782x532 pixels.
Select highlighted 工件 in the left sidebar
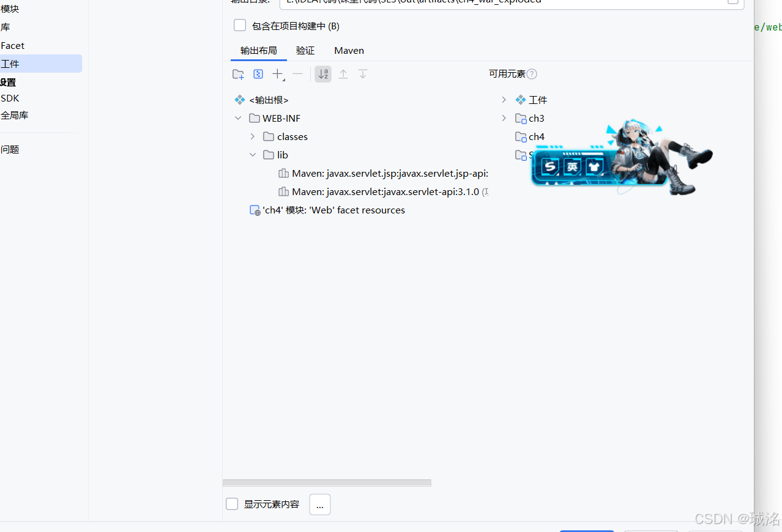tap(40, 64)
